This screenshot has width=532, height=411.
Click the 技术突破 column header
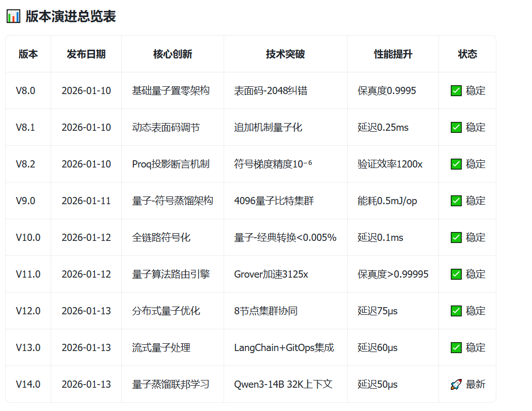[x=285, y=54]
